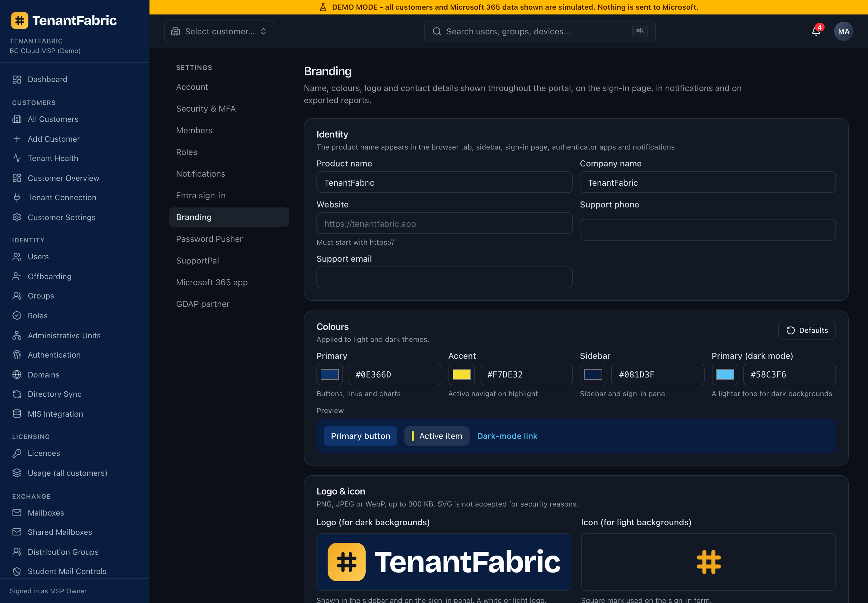Open Password Pusher settings
Viewport: 868px width, 603px height.
pos(229,239)
